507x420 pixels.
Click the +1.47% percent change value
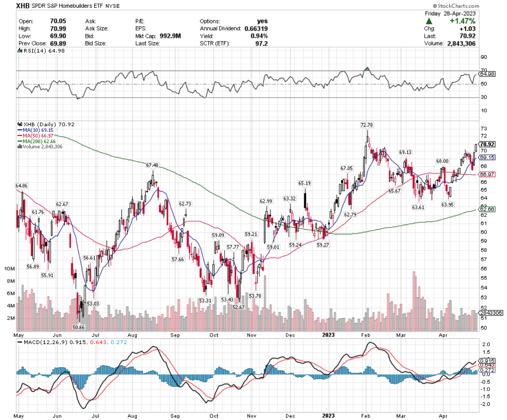pyautogui.click(x=462, y=21)
